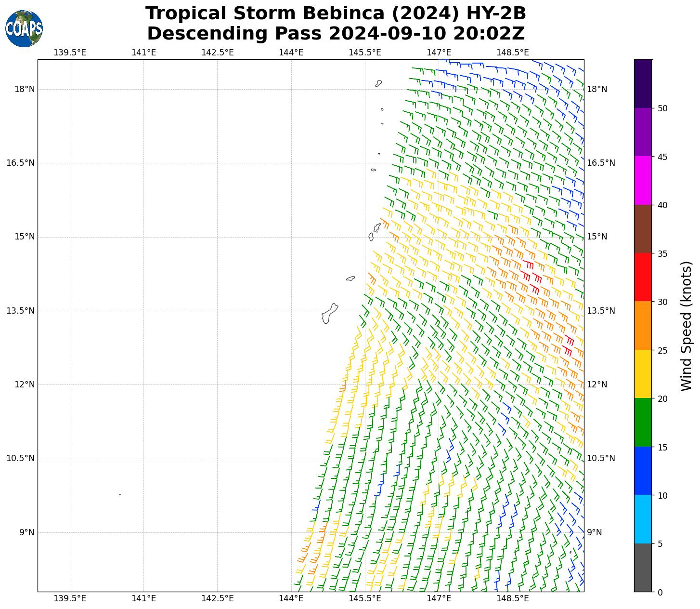Click the 'Tropical Storm Bebinca (2024) HY-2B' title line
700x609 pixels.
(336, 13)
